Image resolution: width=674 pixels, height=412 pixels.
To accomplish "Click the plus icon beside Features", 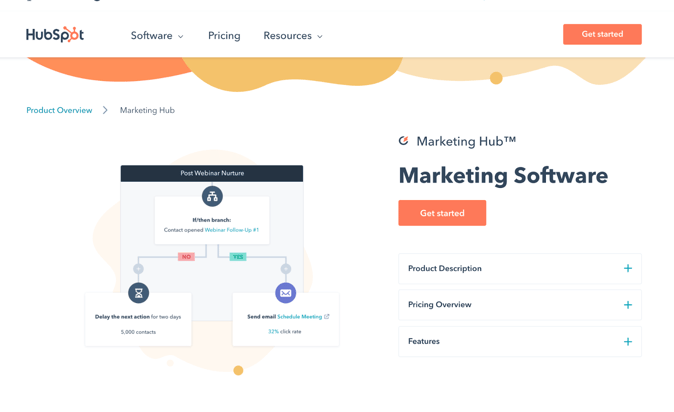I will pos(628,341).
